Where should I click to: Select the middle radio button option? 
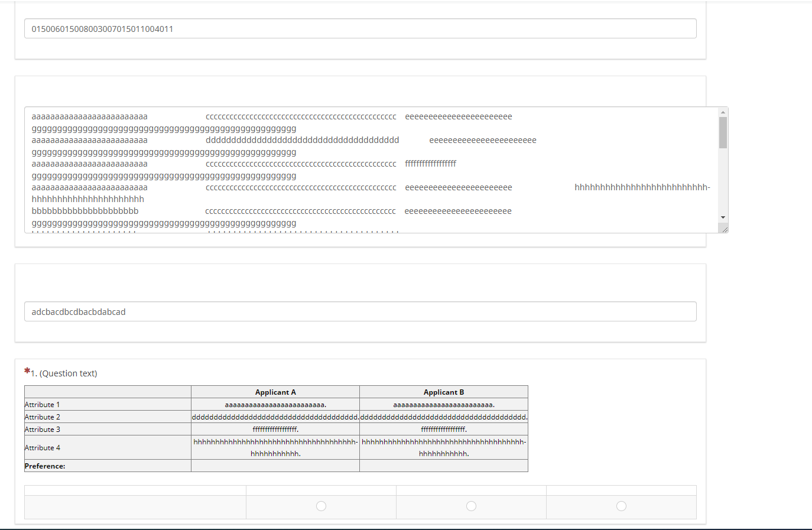coord(471,506)
